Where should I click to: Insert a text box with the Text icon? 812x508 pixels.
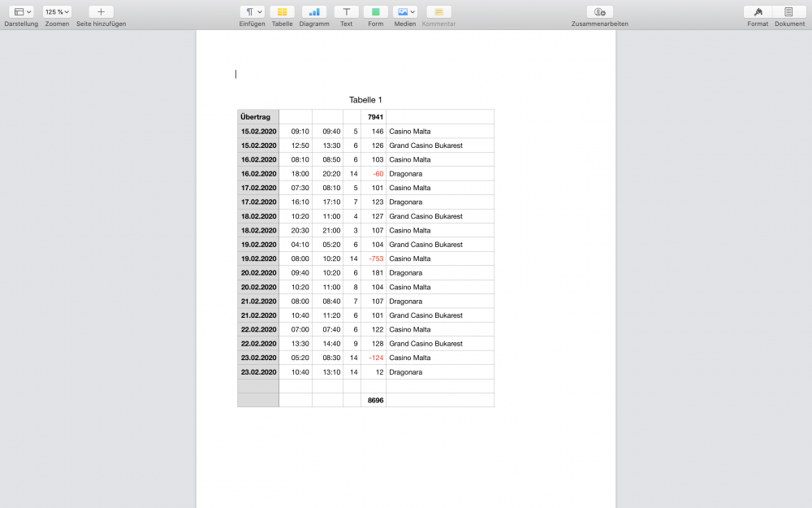[x=347, y=12]
